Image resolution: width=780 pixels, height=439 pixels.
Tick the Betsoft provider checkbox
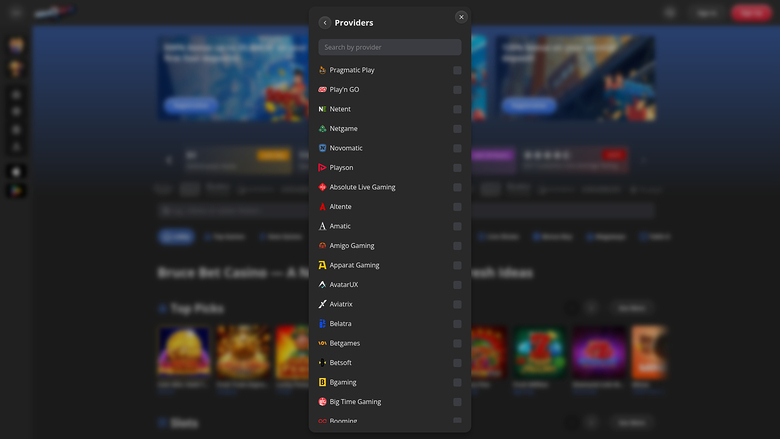point(457,363)
